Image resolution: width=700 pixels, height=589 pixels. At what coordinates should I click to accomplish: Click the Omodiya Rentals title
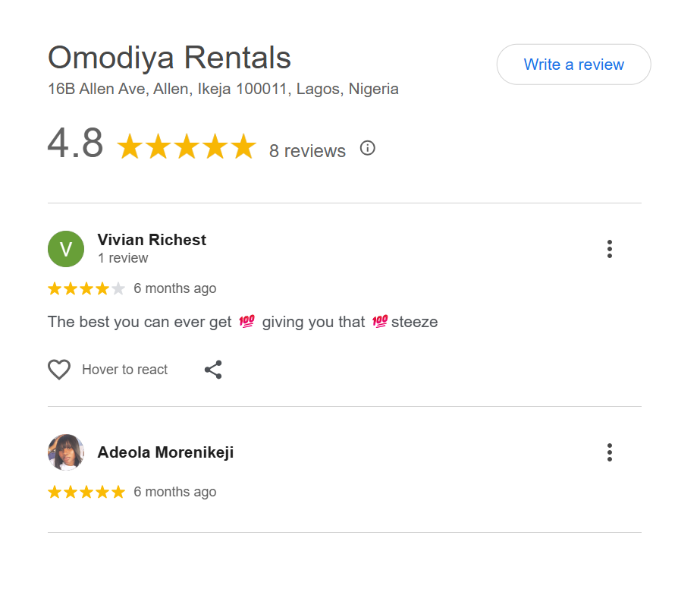tap(169, 58)
